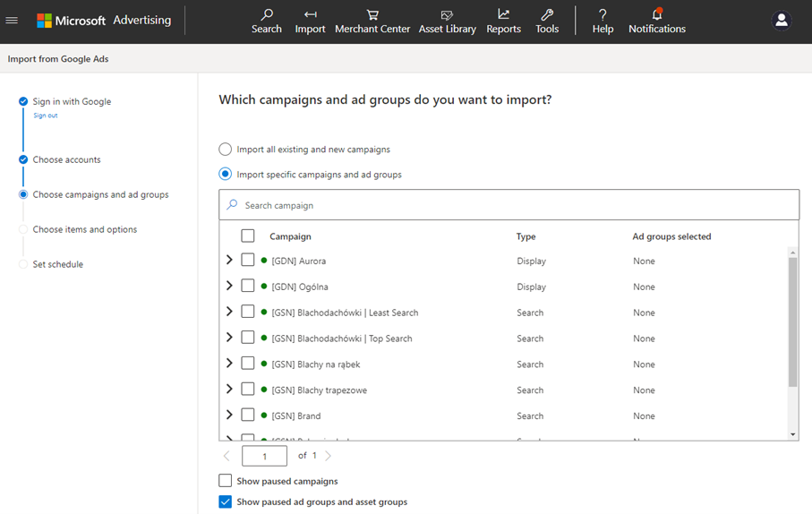Select Import all existing and new campaigns
This screenshot has width=812, height=514.
click(x=226, y=150)
